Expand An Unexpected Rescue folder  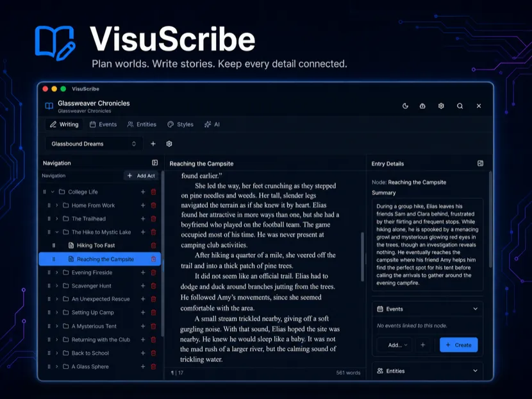[56, 299]
